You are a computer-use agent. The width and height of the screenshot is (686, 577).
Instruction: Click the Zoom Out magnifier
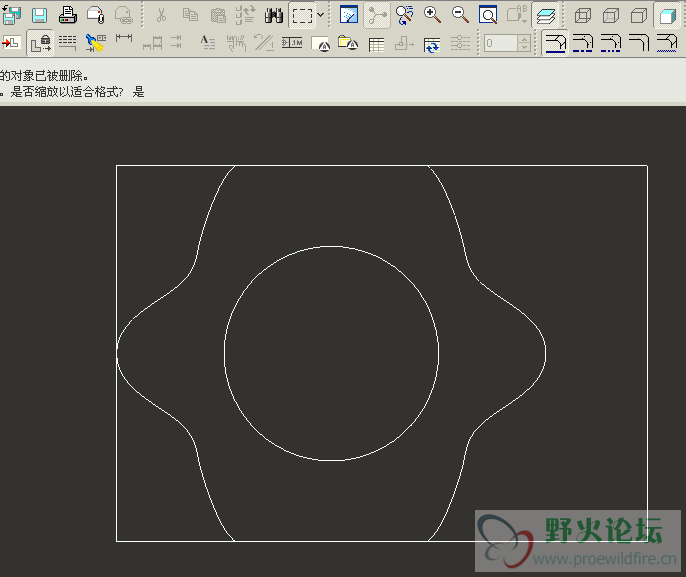(460, 15)
